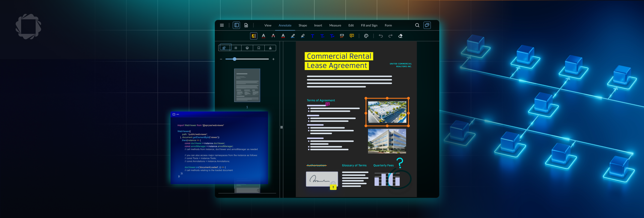
Task: Switch to the Fill and Sign tab
Action: coord(369,25)
